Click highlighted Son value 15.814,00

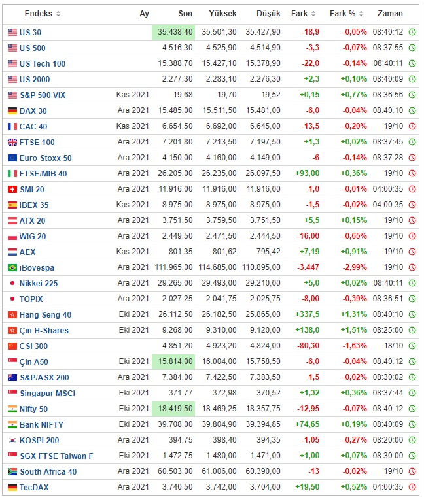173,361
